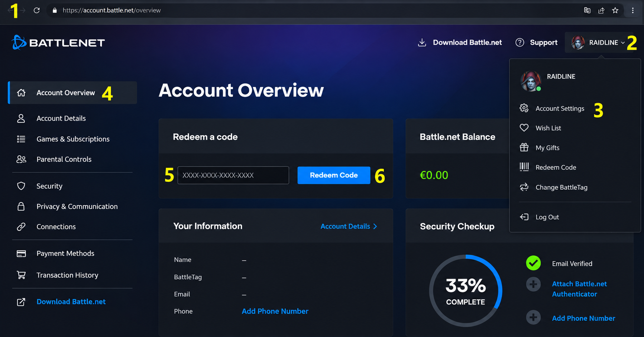Collapse the RAIDLINE account dropdown
644x337 pixels.
(598, 42)
